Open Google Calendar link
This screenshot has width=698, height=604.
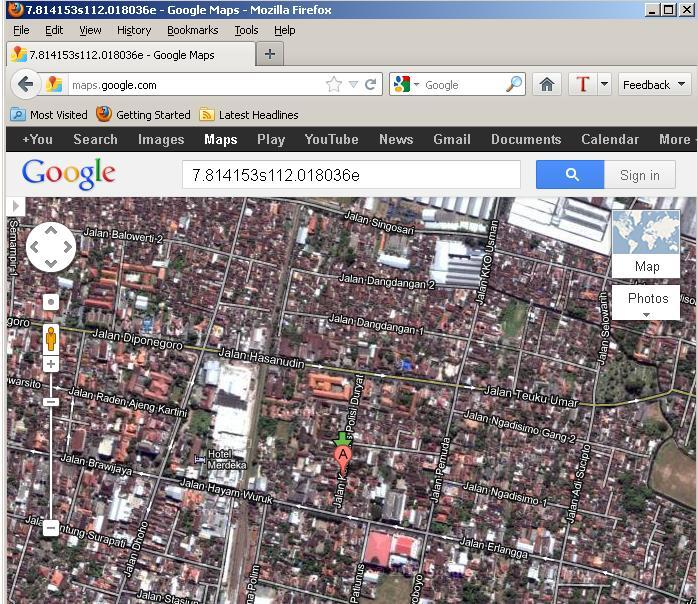pyautogui.click(x=610, y=139)
